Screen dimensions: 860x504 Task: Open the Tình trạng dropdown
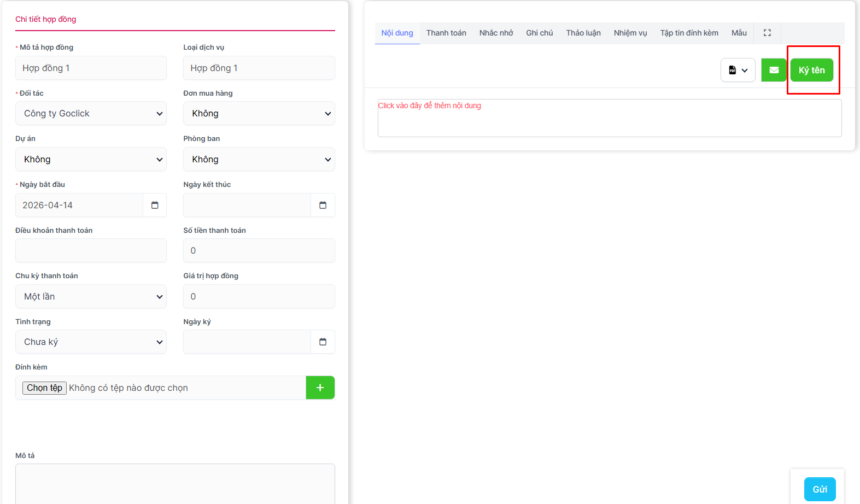(x=91, y=342)
